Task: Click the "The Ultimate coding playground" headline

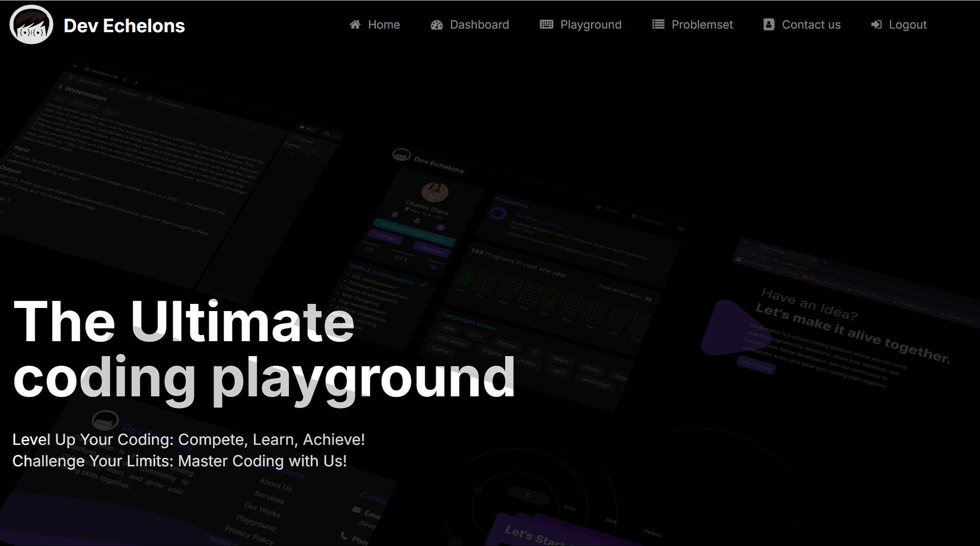Action: tap(264, 349)
